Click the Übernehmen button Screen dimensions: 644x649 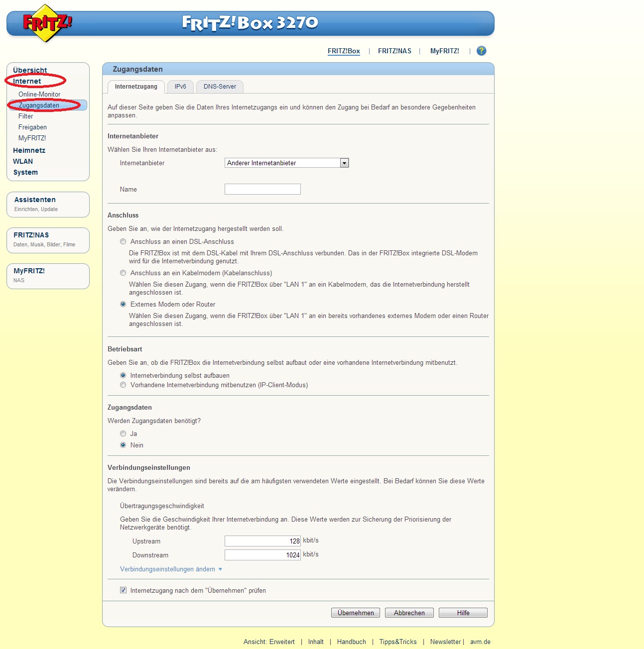point(355,613)
